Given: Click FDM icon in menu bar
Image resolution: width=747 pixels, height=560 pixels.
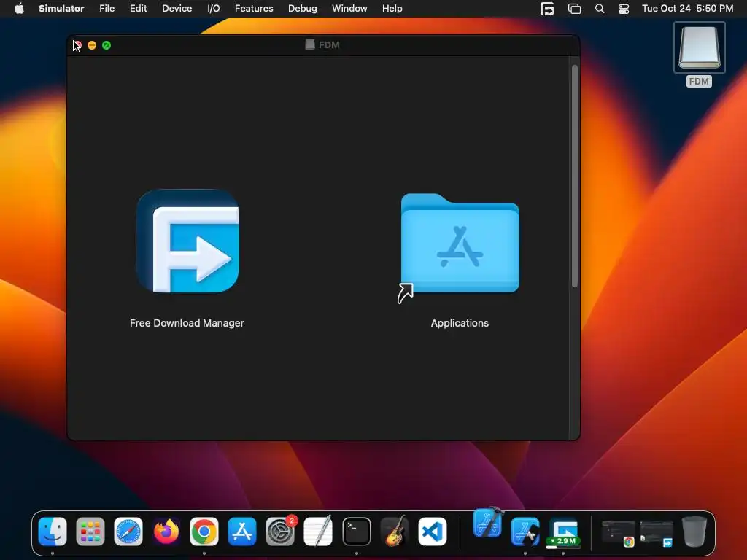Looking at the screenshot, I should pos(547,9).
